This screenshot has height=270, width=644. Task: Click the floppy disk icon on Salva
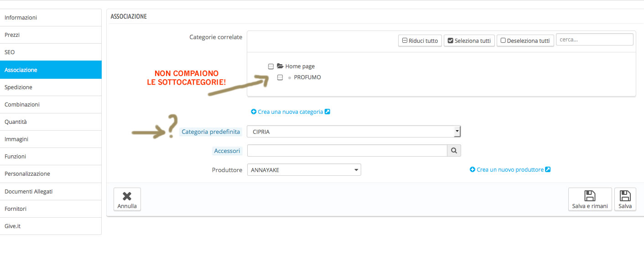pyautogui.click(x=625, y=196)
